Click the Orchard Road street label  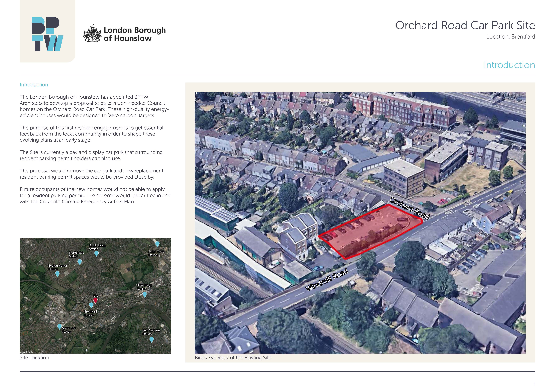(x=409, y=208)
